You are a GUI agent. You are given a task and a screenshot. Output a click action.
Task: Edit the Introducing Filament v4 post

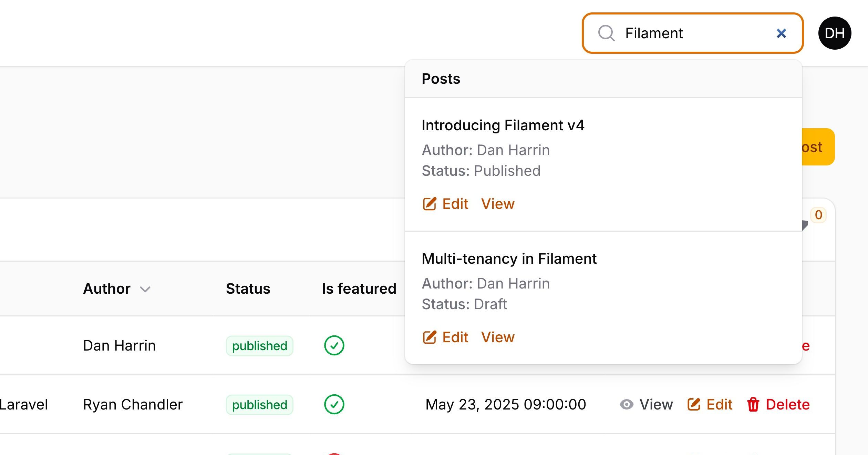(445, 204)
